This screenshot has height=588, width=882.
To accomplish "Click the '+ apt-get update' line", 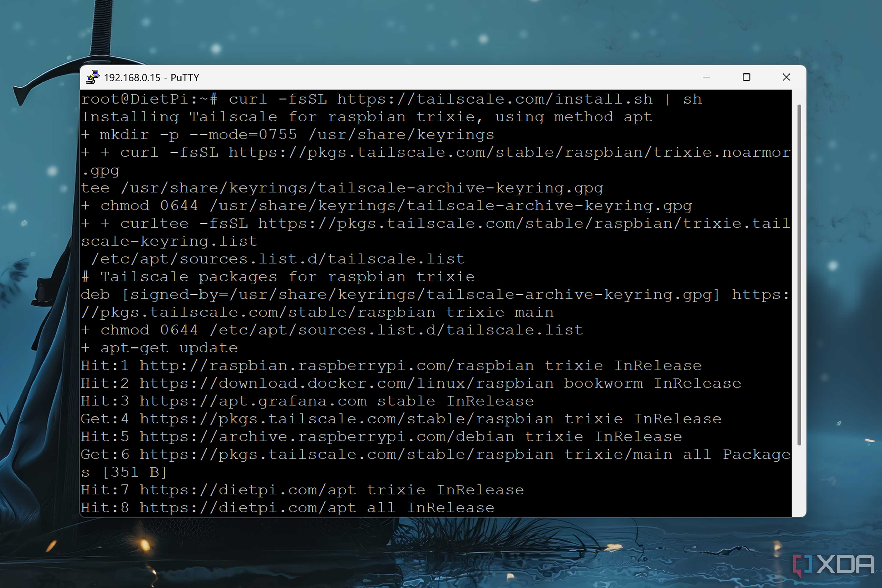I will click(x=159, y=348).
